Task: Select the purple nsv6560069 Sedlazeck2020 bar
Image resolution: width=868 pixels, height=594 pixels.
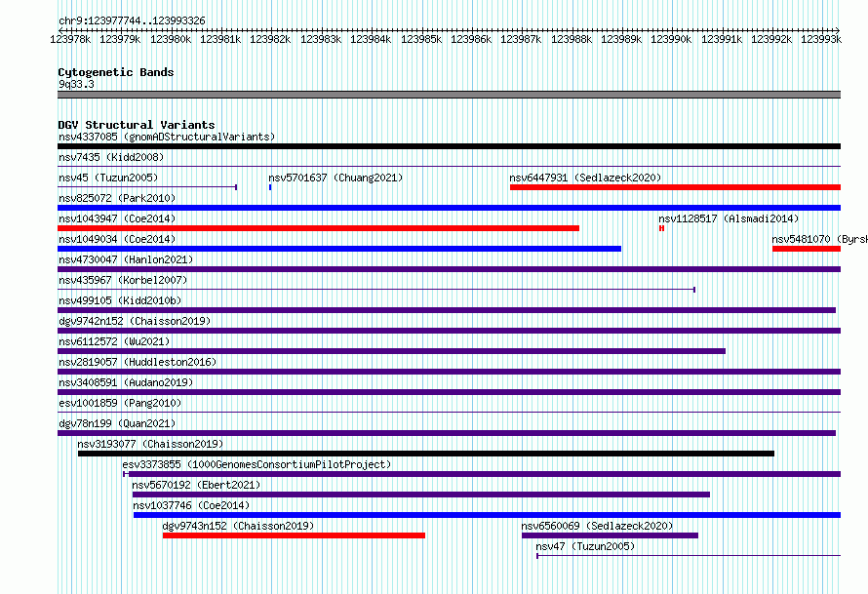Action: point(610,535)
